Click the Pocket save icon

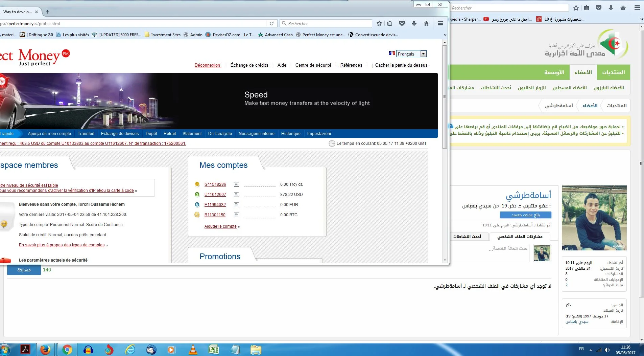pos(402,23)
